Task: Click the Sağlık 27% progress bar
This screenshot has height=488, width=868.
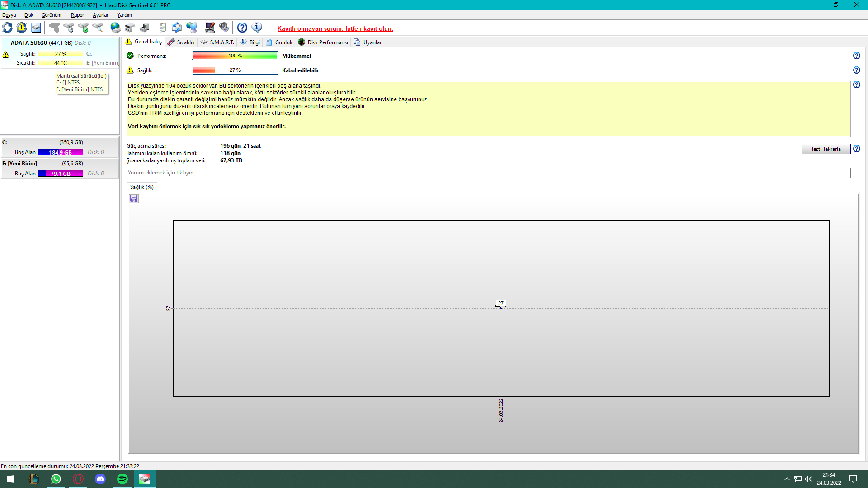Action: [x=235, y=70]
